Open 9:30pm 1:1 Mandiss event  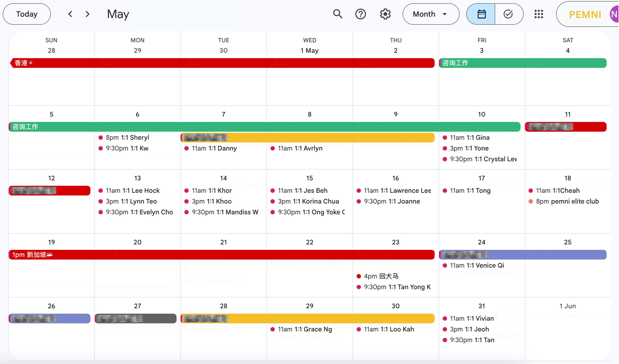click(x=221, y=212)
